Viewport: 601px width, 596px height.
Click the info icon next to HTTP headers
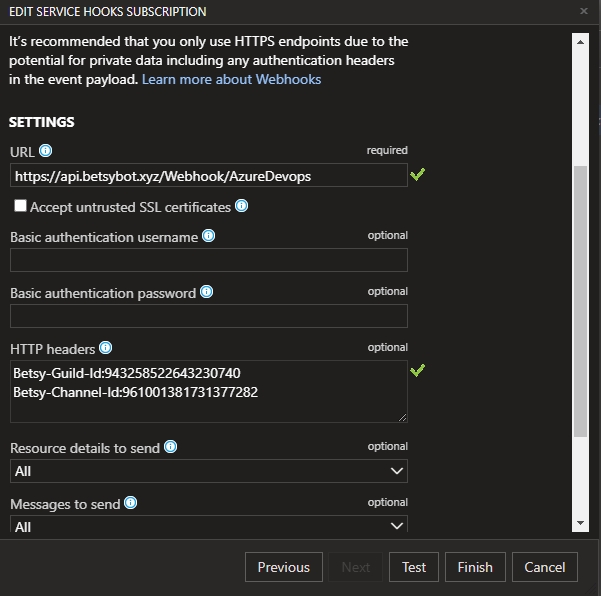(105, 348)
